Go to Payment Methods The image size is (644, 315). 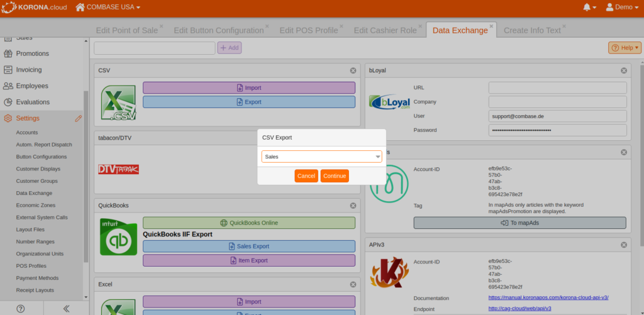(x=37, y=278)
